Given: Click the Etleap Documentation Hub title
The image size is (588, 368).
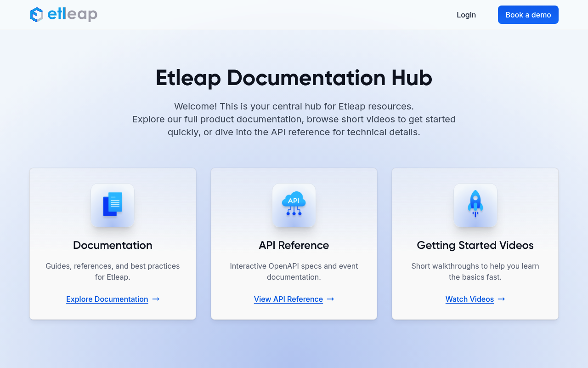Looking at the screenshot, I should [x=294, y=78].
